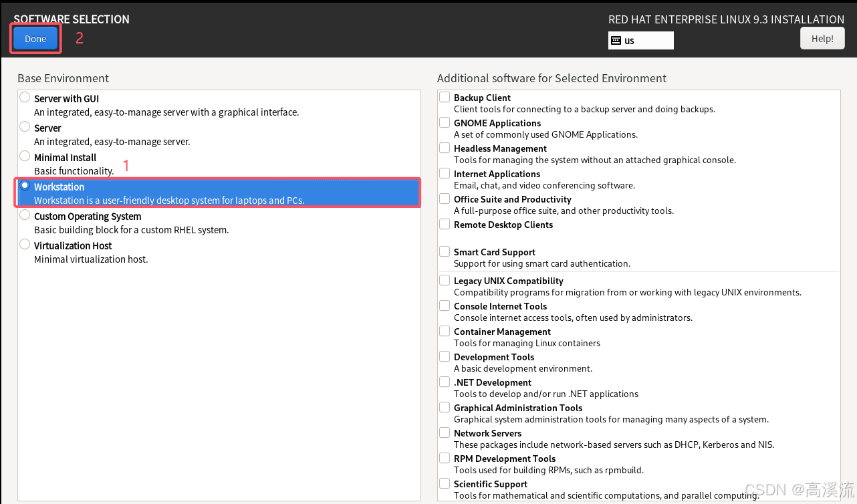Open the Help! button

tap(822, 39)
